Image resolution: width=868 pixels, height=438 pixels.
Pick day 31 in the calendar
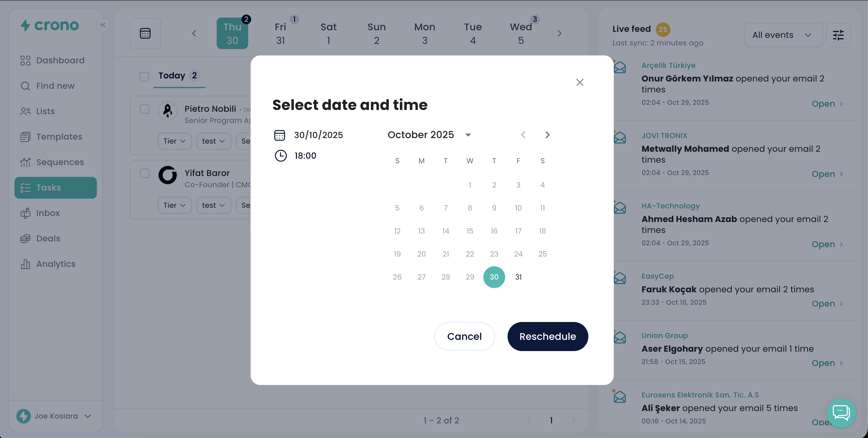coord(518,277)
